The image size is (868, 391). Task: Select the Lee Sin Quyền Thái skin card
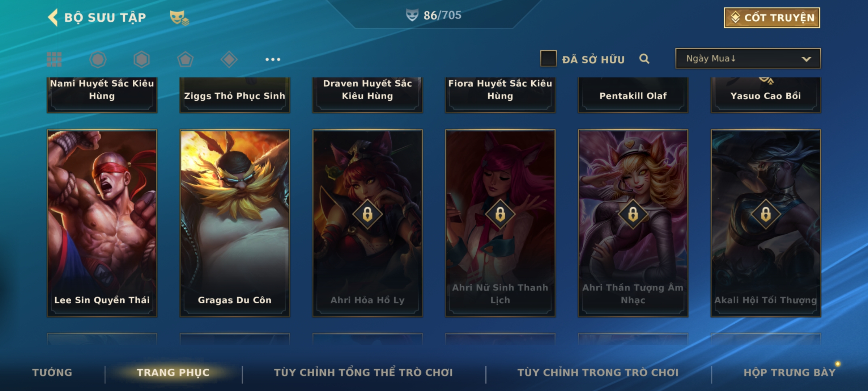[102, 223]
